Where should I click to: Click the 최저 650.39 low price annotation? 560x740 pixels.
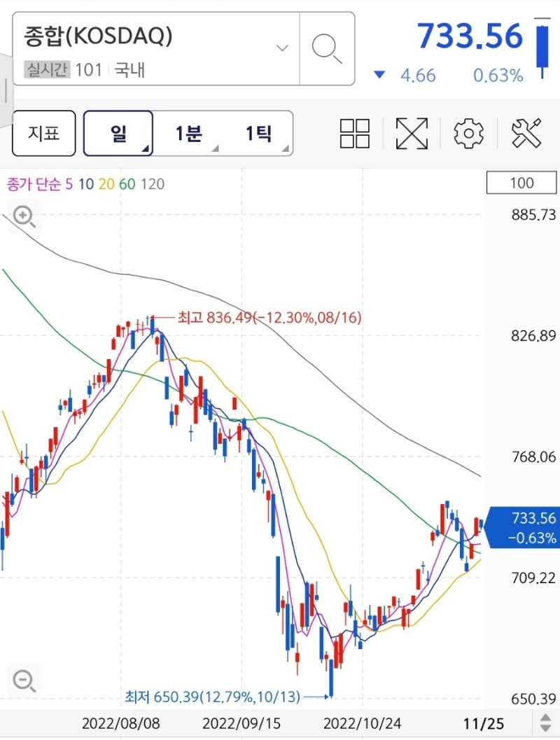point(212,697)
